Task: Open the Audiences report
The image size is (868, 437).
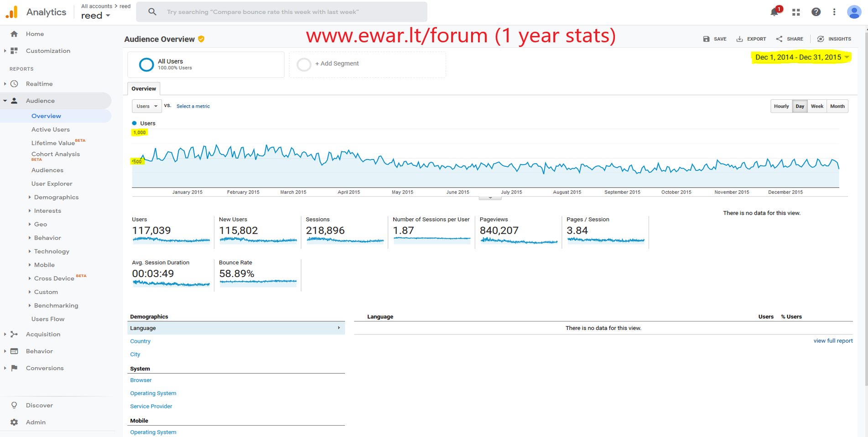Action: click(x=47, y=170)
